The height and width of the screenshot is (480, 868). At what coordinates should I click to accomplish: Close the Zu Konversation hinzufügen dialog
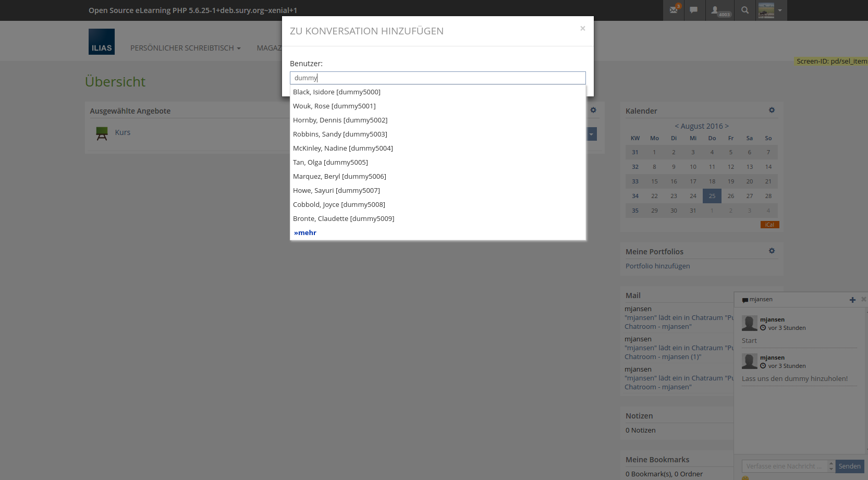pos(582,29)
